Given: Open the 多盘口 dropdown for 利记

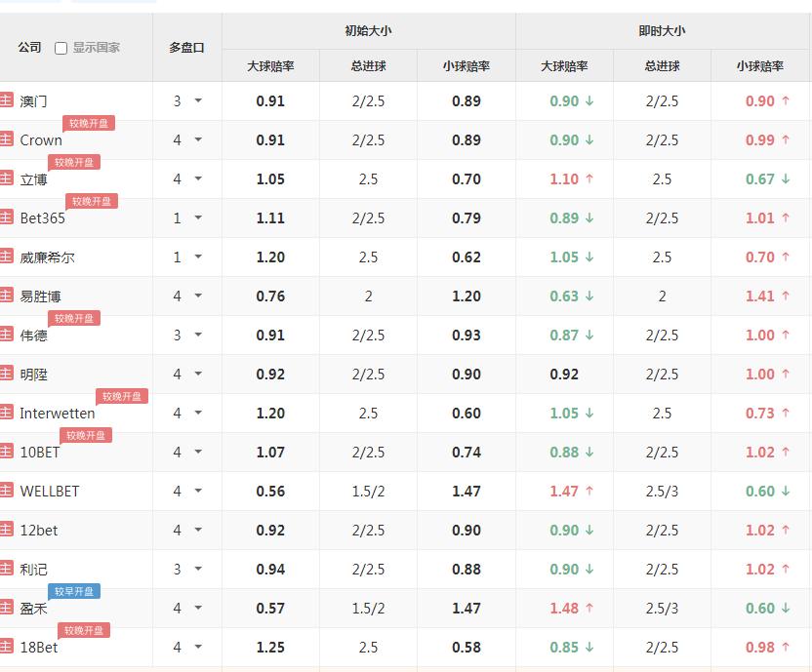Looking at the screenshot, I should [198, 569].
